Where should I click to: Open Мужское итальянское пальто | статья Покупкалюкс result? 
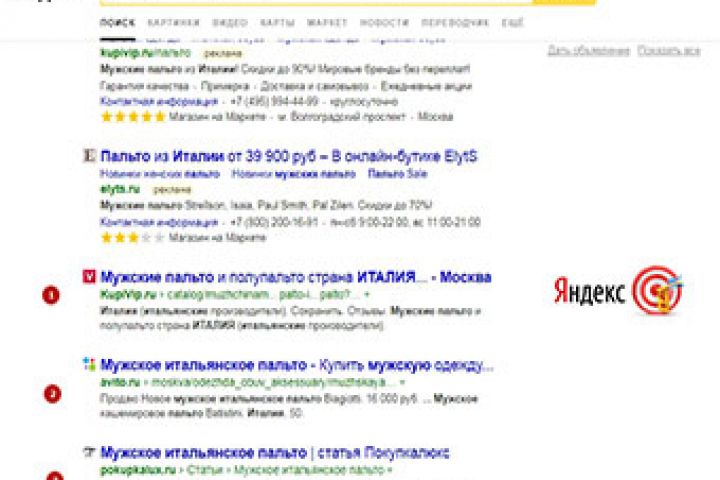pos(275,453)
